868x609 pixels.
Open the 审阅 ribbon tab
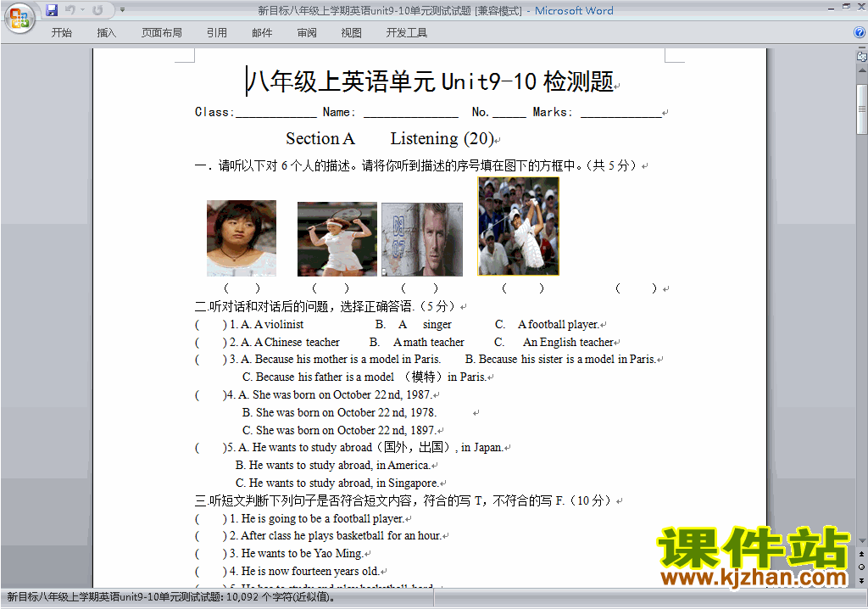pyautogui.click(x=307, y=33)
